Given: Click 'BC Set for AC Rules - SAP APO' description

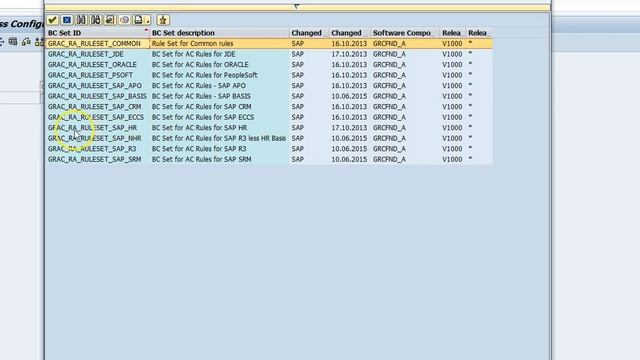Looking at the screenshot, I should [x=199, y=86].
